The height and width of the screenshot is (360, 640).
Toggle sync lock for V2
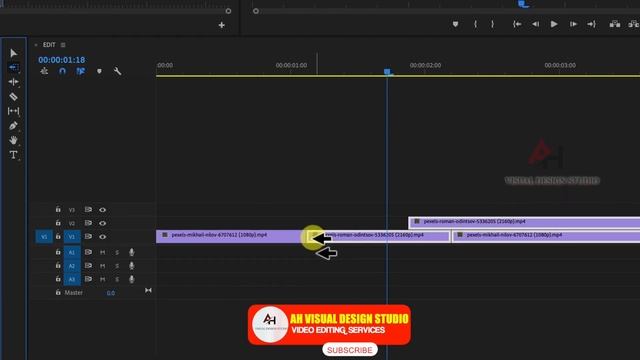pyautogui.click(x=88, y=223)
